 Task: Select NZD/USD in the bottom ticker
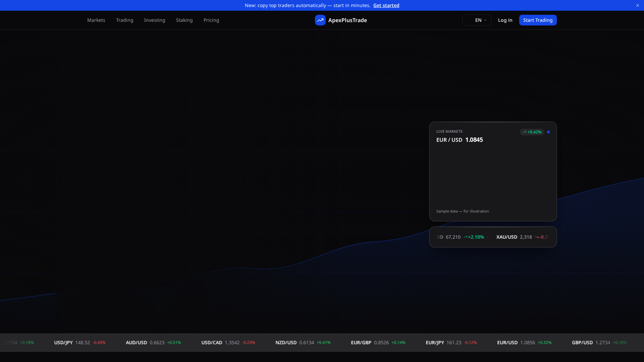(286, 343)
